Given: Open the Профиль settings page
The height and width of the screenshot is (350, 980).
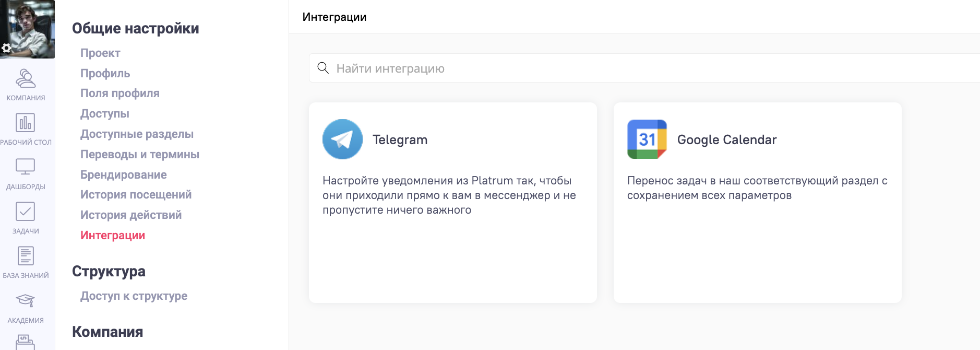Looking at the screenshot, I should pyautogui.click(x=105, y=73).
